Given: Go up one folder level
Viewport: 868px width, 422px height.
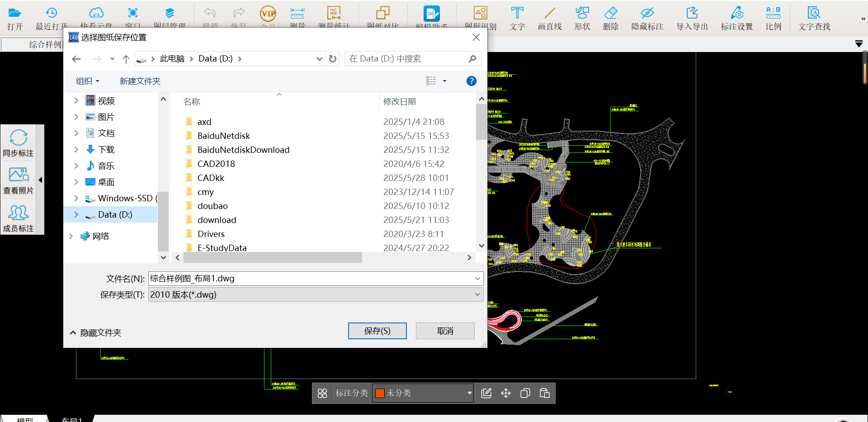Looking at the screenshot, I should [126, 59].
